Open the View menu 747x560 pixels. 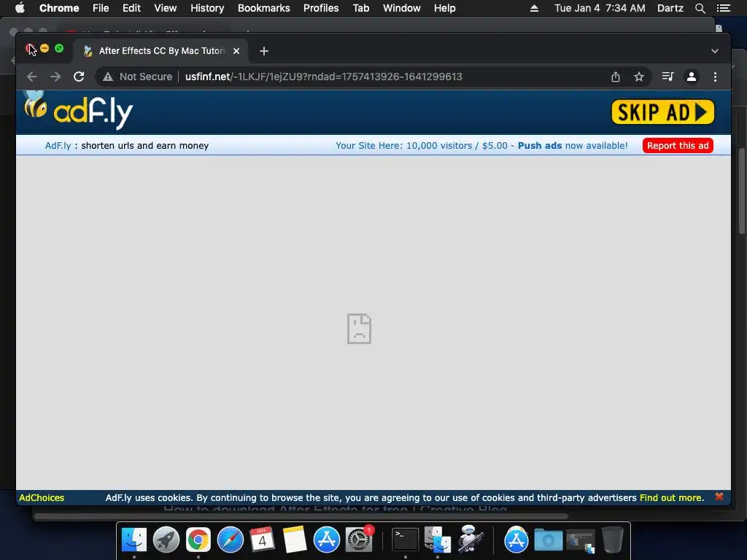(166, 8)
